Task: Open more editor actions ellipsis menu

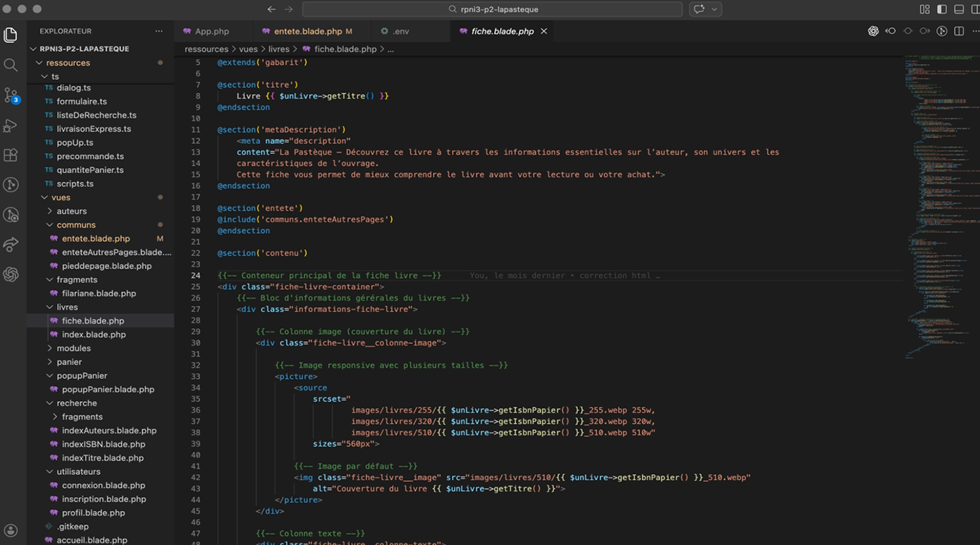Action: click(x=975, y=31)
